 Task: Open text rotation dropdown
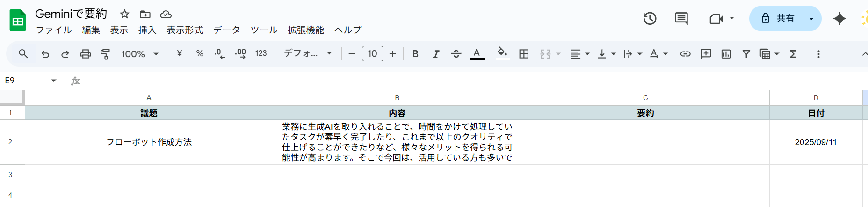658,54
